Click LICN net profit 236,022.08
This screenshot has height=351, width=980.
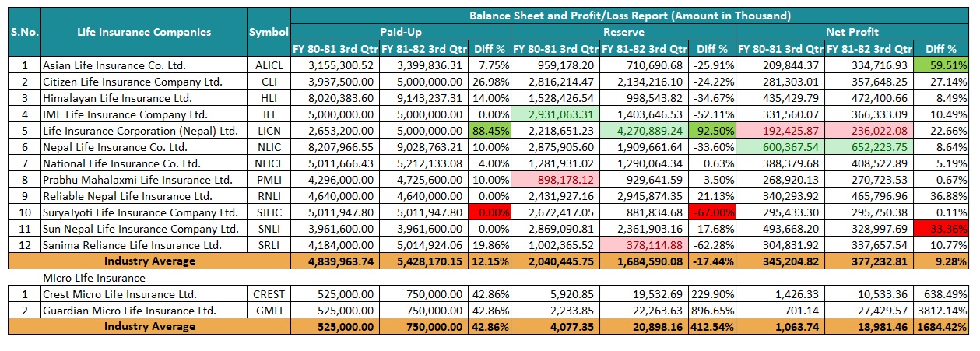point(870,130)
